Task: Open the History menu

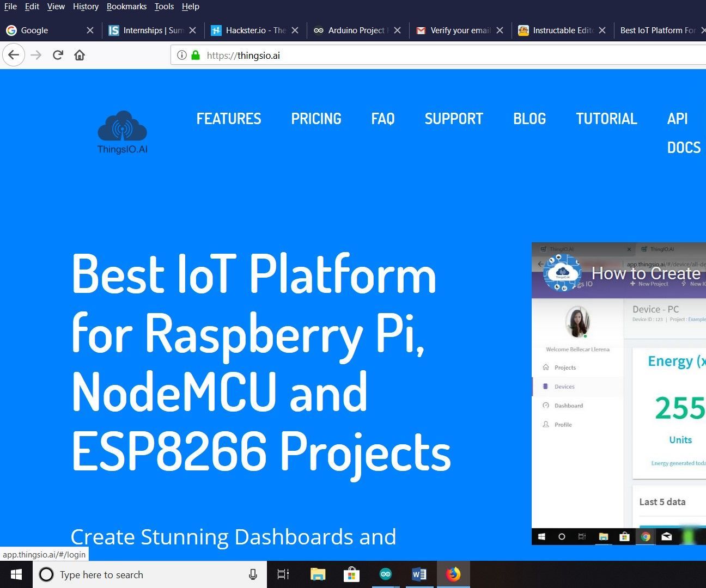Action: 86,7
